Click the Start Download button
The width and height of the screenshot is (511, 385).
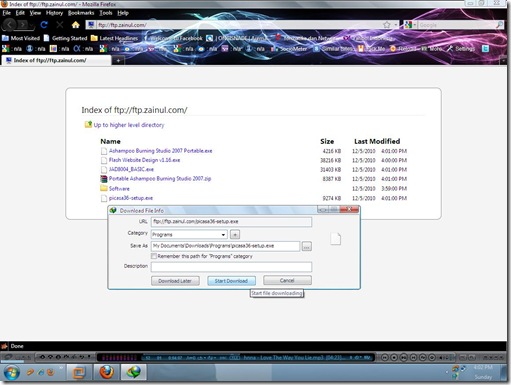pos(231,281)
